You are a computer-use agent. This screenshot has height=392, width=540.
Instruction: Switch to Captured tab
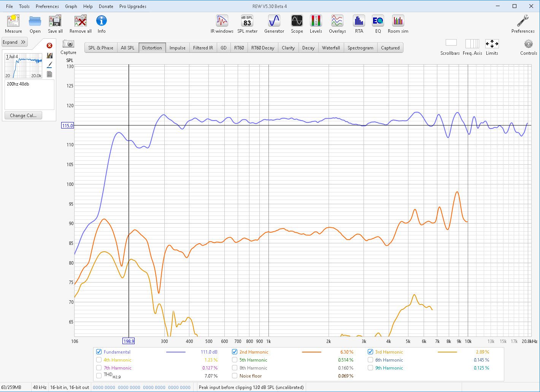point(390,48)
